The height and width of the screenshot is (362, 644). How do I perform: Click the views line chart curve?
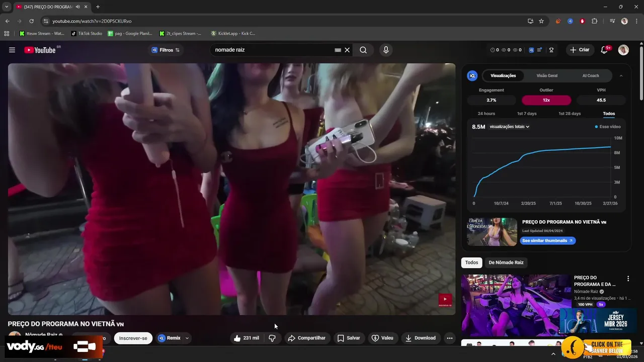click(543, 151)
